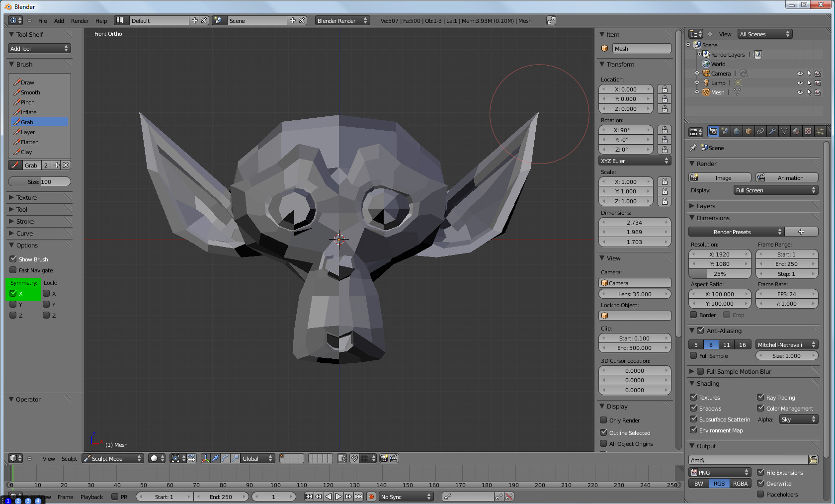Click the Image render button
The image size is (835, 504).
(x=720, y=177)
